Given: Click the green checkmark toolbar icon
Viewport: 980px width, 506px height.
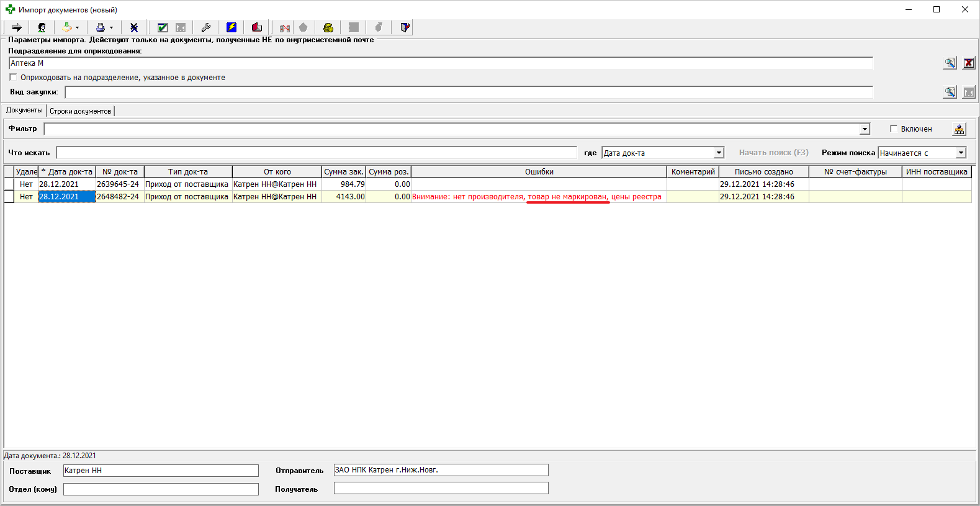Looking at the screenshot, I should (163, 27).
